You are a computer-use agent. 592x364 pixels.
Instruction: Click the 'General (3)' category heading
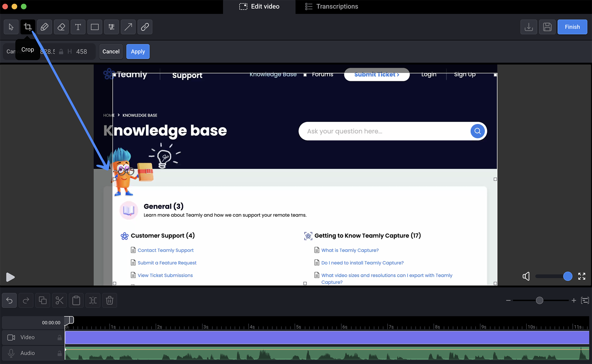coord(163,206)
